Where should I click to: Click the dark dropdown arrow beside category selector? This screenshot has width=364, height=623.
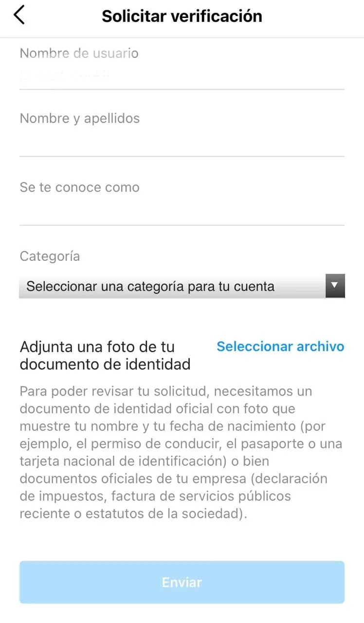(x=335, y=286)
